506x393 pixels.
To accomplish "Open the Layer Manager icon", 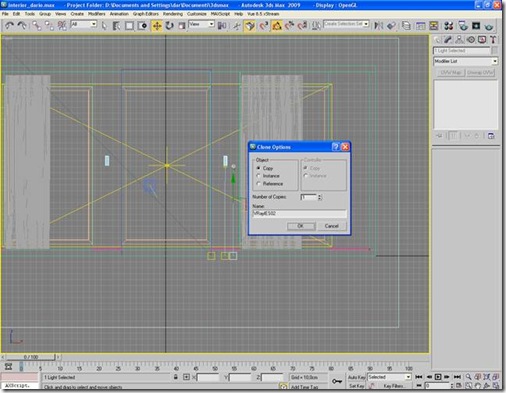I will click(x=406, y=26).
